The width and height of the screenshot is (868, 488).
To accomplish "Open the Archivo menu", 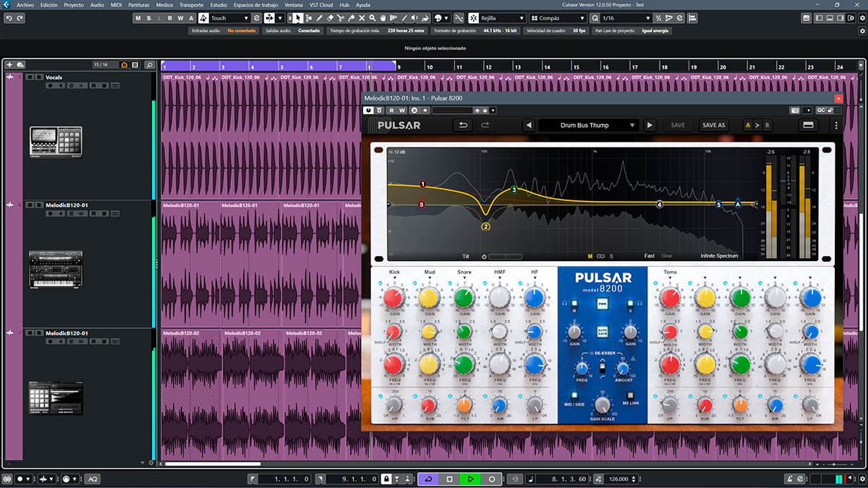I will 25,4.
